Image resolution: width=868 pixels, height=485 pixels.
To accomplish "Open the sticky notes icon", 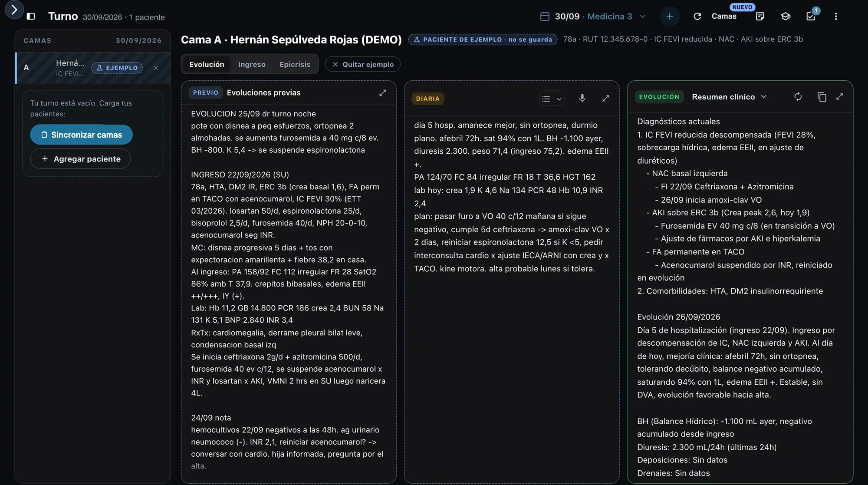I will [x=760, y=16].
